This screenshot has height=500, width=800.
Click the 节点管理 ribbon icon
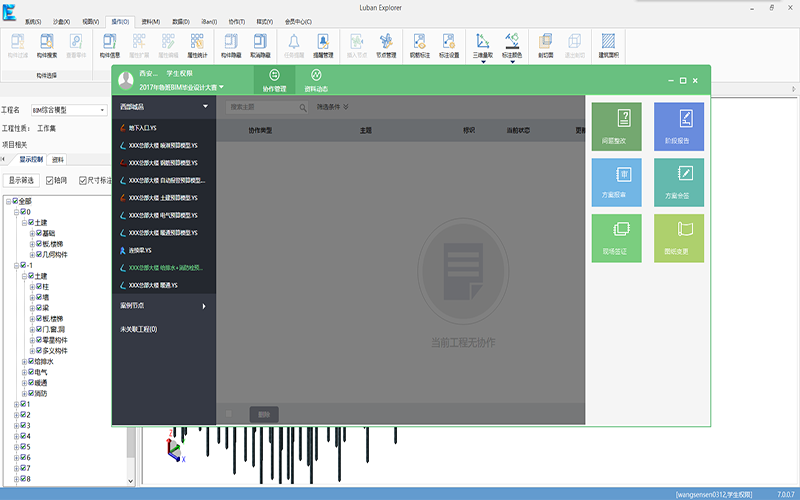click(386, 45)
